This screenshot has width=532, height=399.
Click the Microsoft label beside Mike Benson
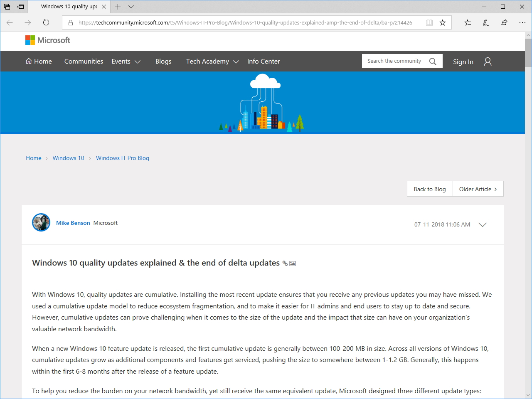click(106, 223)
